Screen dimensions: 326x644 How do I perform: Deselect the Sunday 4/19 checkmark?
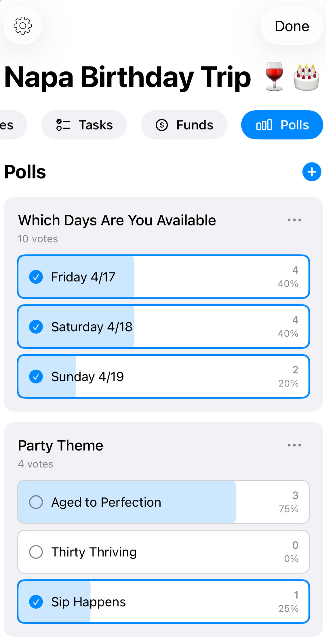click(36, 377)
